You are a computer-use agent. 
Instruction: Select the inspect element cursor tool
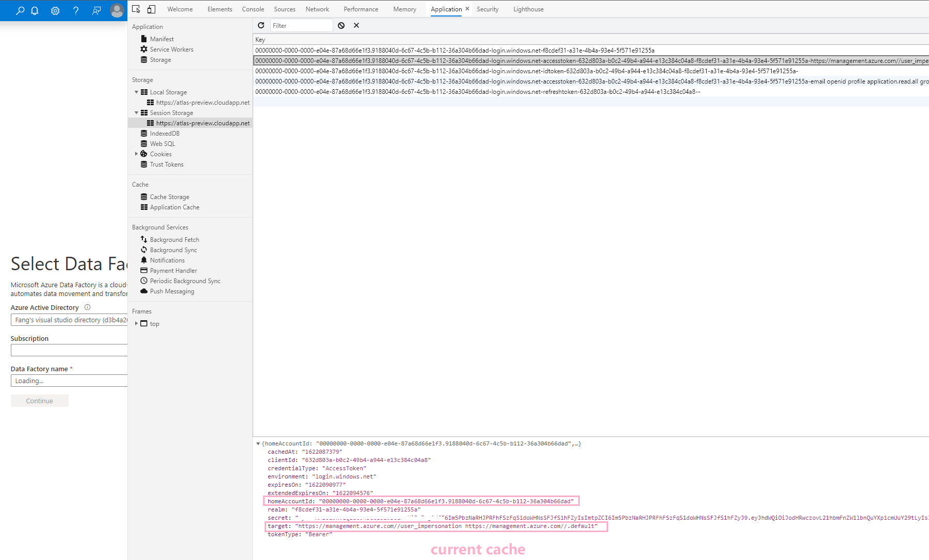coord(136,9)
